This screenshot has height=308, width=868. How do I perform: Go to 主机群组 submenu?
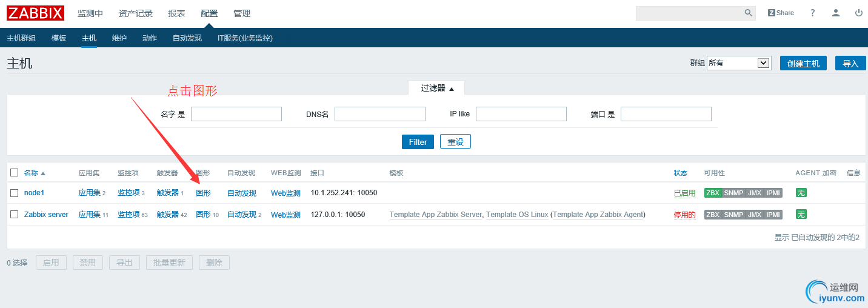pyautogui.click(x=21, y=38)
